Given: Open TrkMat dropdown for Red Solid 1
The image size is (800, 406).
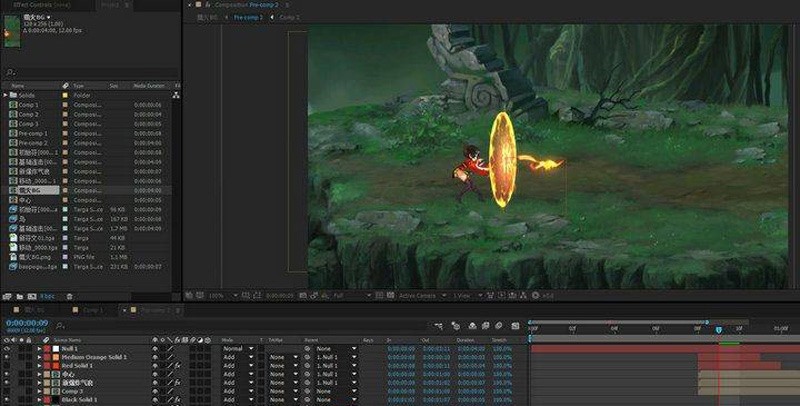Looking at the screenshot, I should 284,366.
